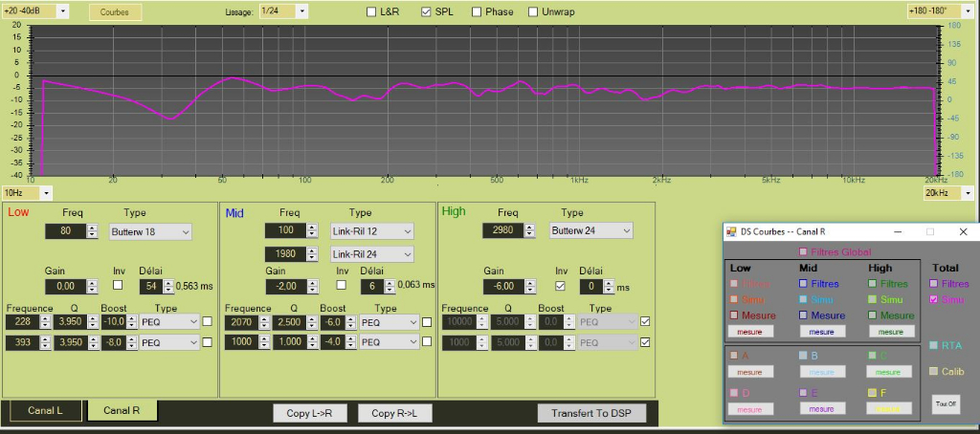980x434 pixels.
Task: Enable the SPL curve checkbox
Action: (x=426, y=12)
